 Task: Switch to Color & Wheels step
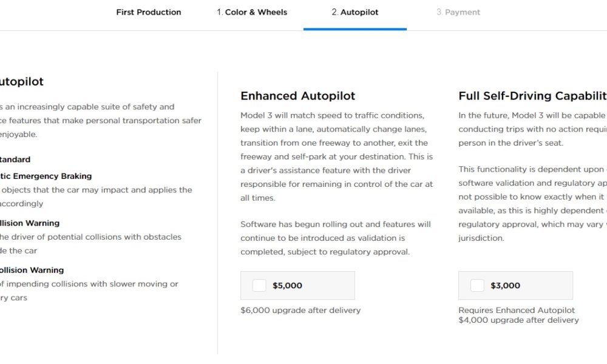pyautogui.click(x=252, y=12)
